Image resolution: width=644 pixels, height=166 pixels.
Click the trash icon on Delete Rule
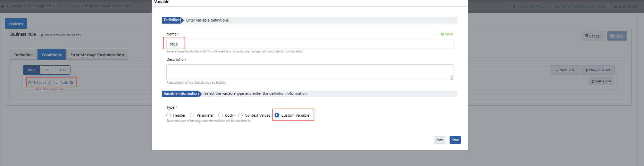point(593,81)
